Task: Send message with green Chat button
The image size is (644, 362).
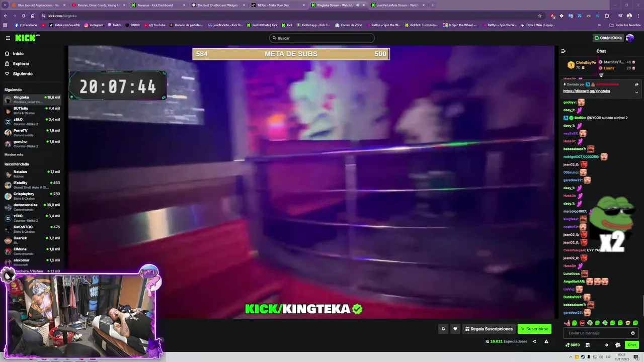Action: pyautogui.click(x=632, y=345)
